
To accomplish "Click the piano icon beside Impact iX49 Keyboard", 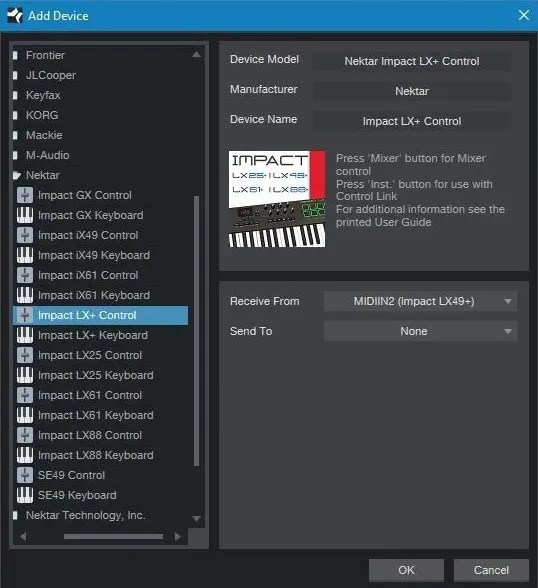I will [25, 255].
